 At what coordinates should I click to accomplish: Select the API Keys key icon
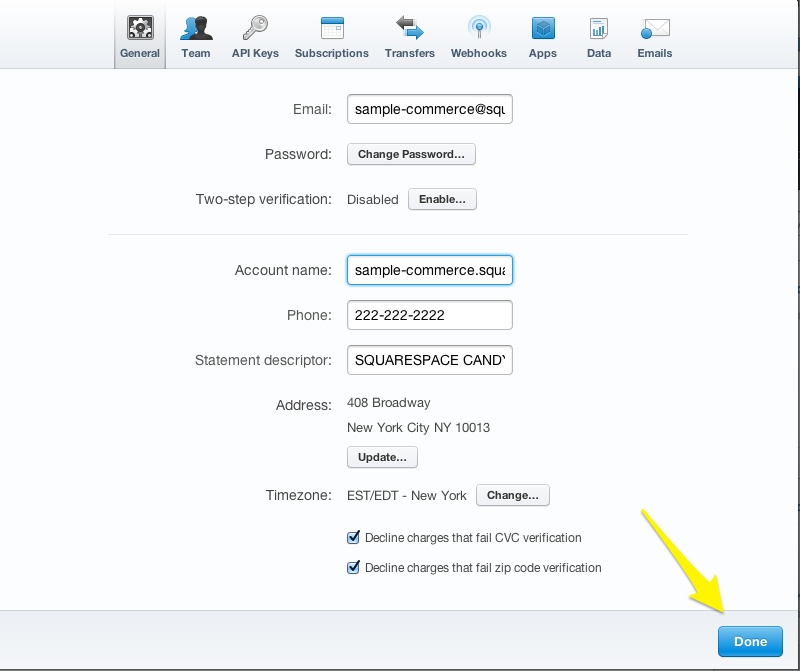tap(255, 28)
